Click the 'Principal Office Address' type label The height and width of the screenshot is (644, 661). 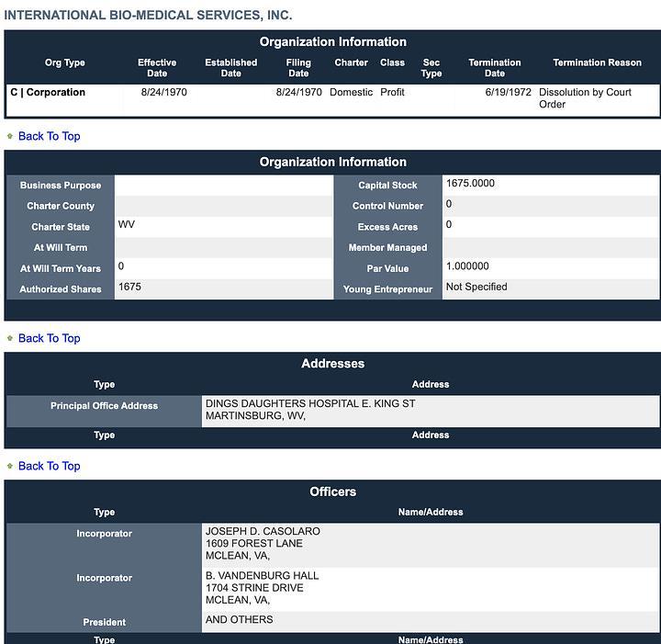tap(104, 406)
